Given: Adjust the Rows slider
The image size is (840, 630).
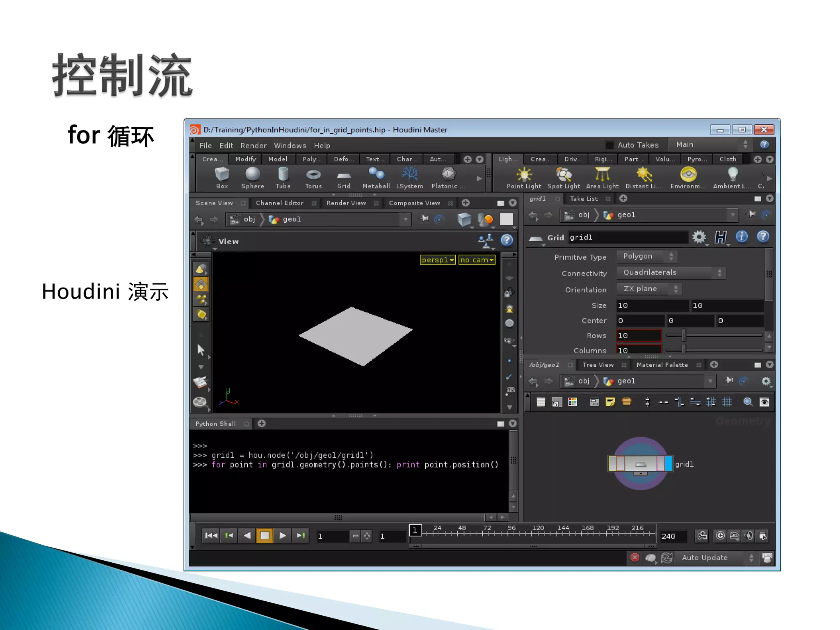Looking at the screenshot, I should tap(714, 336).
